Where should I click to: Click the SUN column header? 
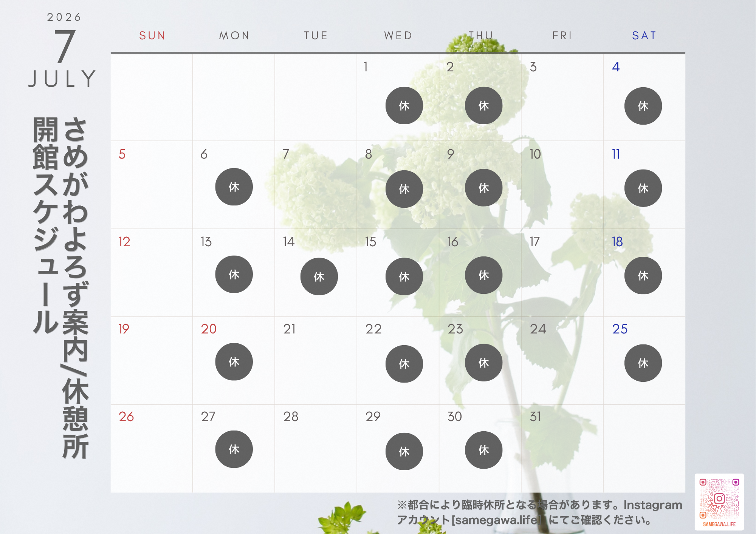point(152,35)
